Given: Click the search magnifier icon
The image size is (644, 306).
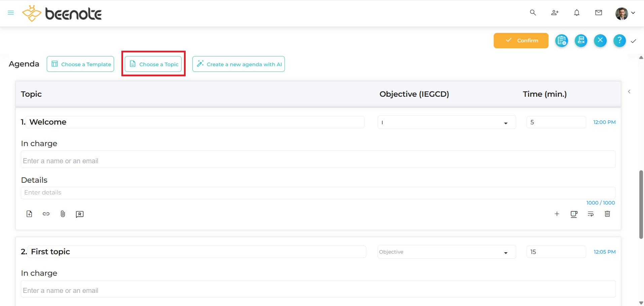Looking at the screenshot, I should (x=533, y=13).
